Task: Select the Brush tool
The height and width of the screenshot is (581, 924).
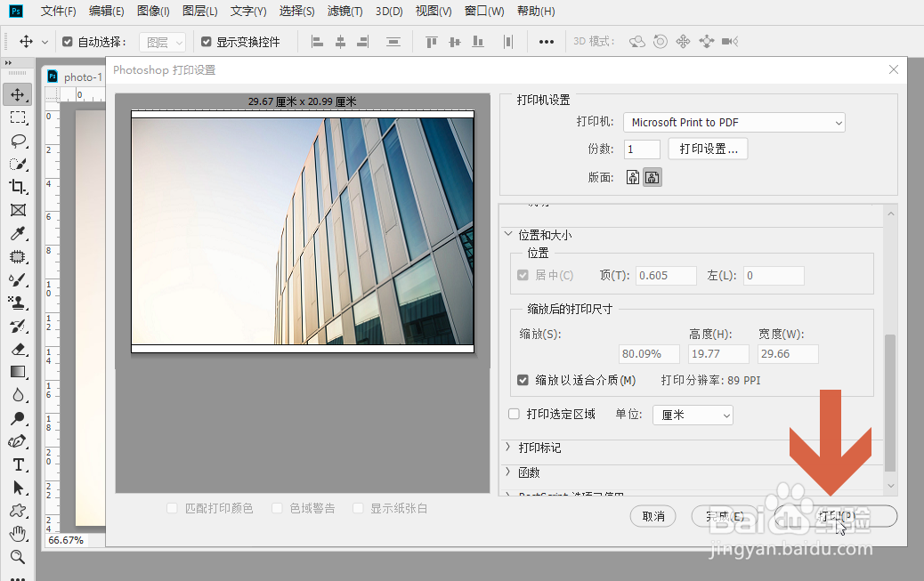Action: (18, 280)
